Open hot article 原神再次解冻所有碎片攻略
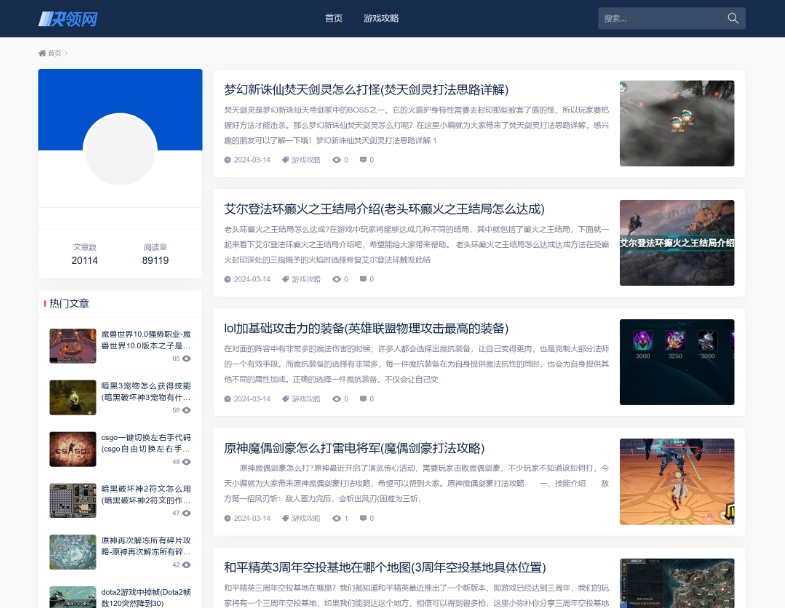Viewport: 785px width, 608px height. tap(146, 546)
